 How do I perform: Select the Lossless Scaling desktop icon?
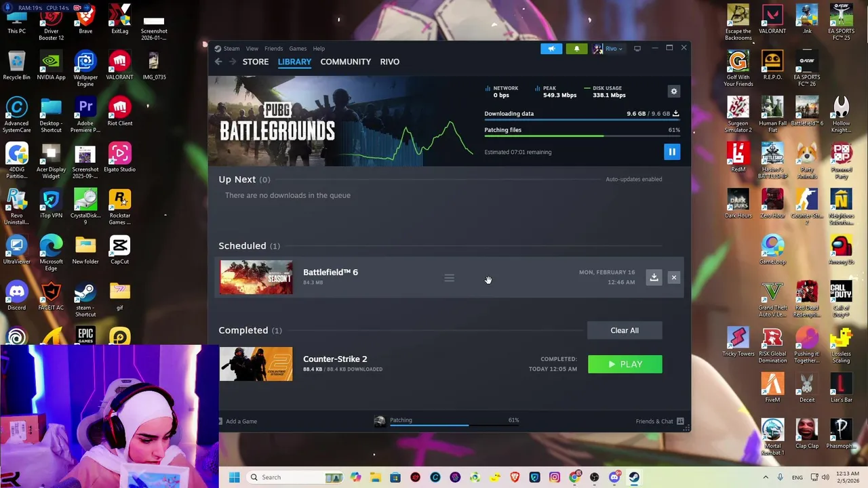(841, 346)
